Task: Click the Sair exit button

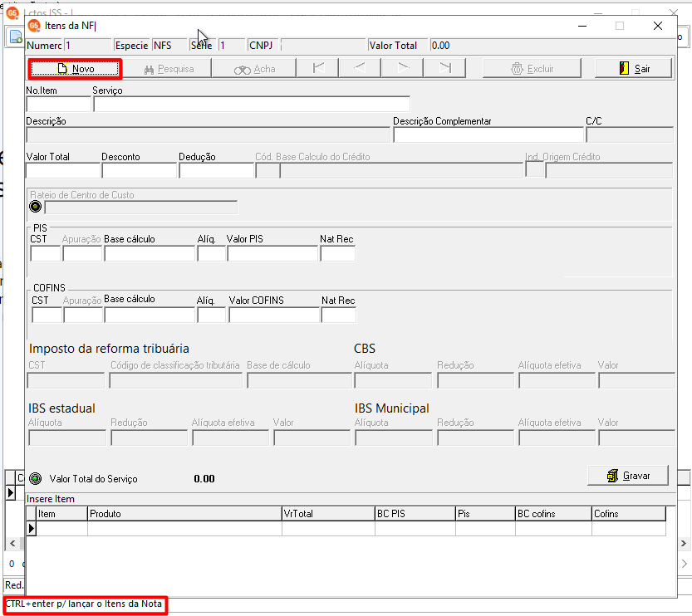Action: pyautogui.click(x=634, y=69)
